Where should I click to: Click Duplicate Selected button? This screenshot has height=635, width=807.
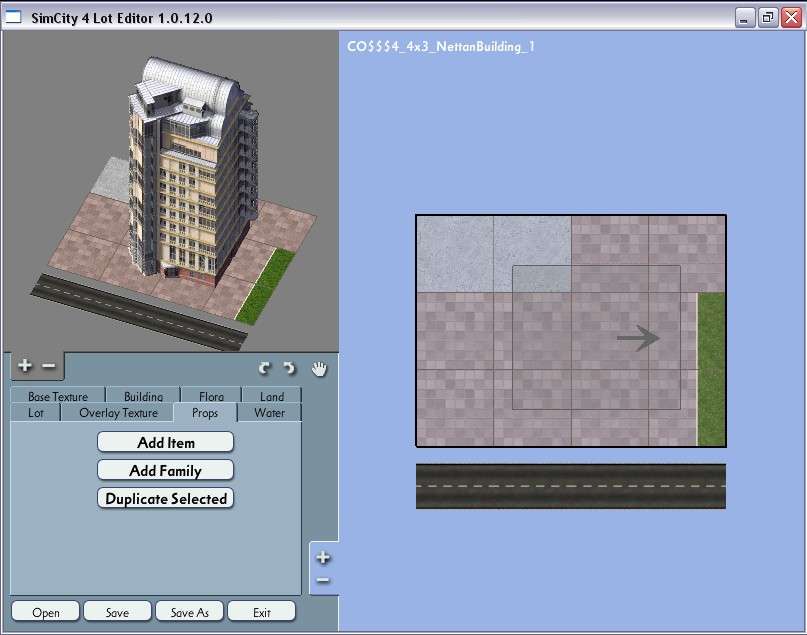pyautogui.click(x=166, y=498)
